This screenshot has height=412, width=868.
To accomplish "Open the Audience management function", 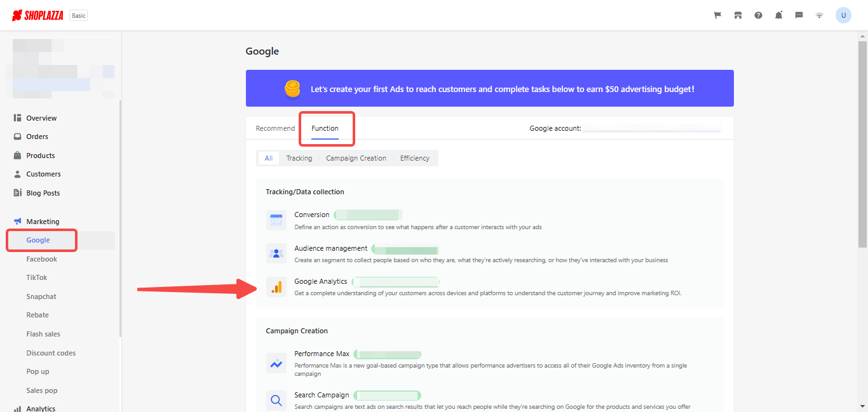I will (x=331, y=248).
